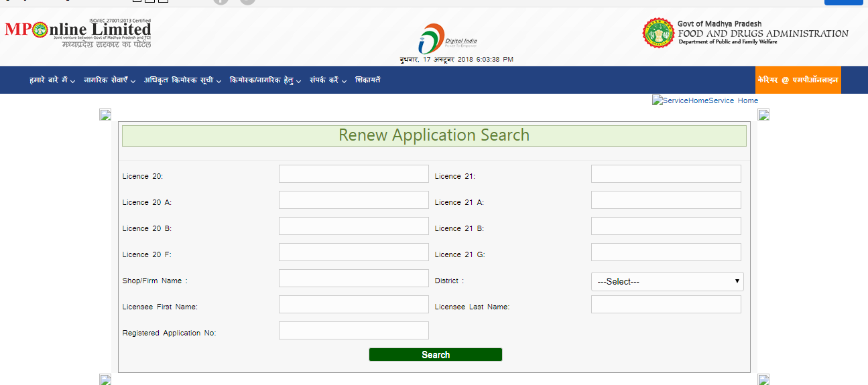This screenshot has height=385, width=868.
Task: Click the Licence 20 input field
Action: click(354, 174)
